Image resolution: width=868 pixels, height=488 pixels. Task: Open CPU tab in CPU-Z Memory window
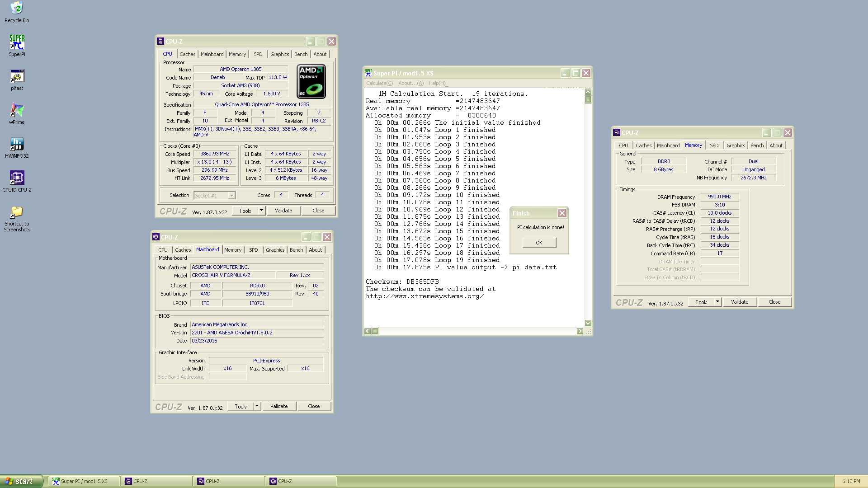pyautogui.click(x=623, y=145)
